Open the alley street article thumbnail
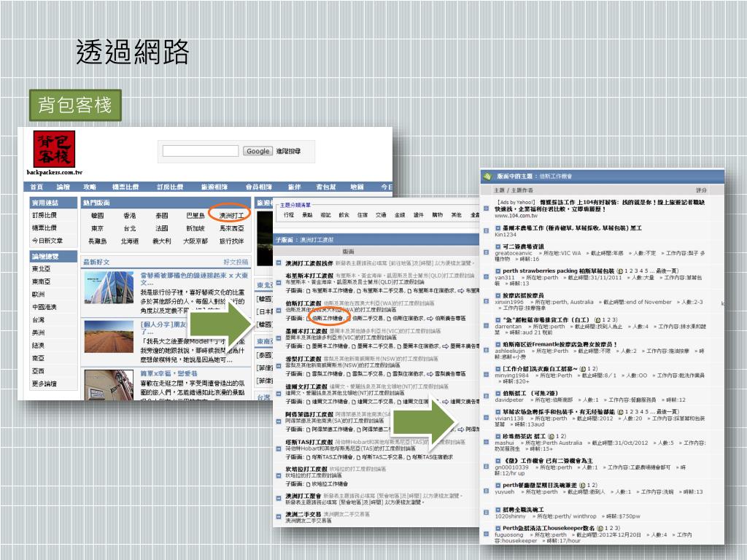The width and height of the screenshot is (747, 560). 109,384
